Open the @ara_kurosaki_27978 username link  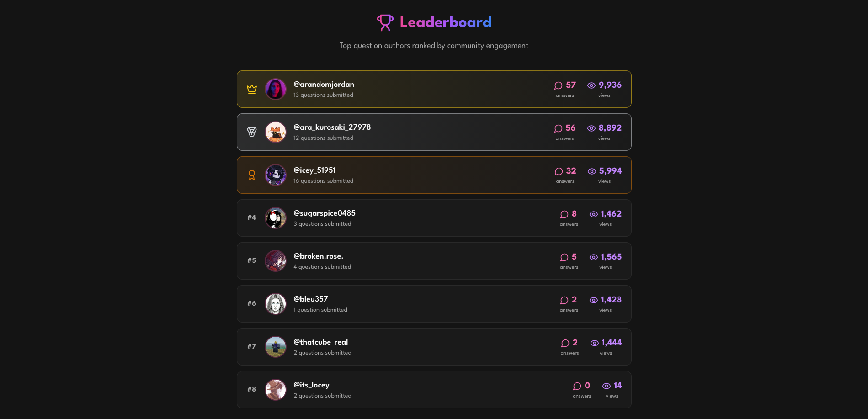click(332, 127)
